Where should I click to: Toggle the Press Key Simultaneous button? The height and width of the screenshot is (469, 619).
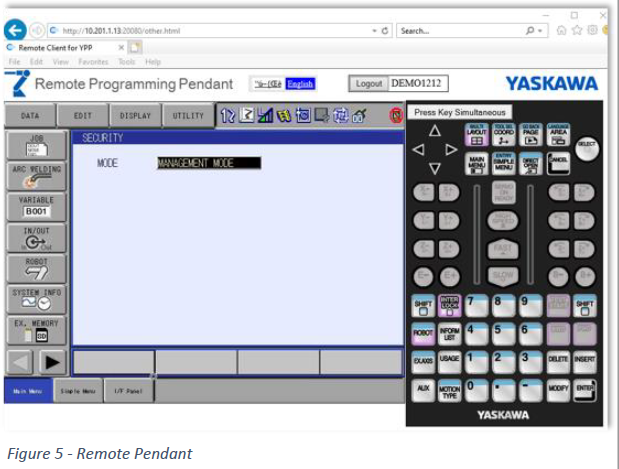coord(460,113)
